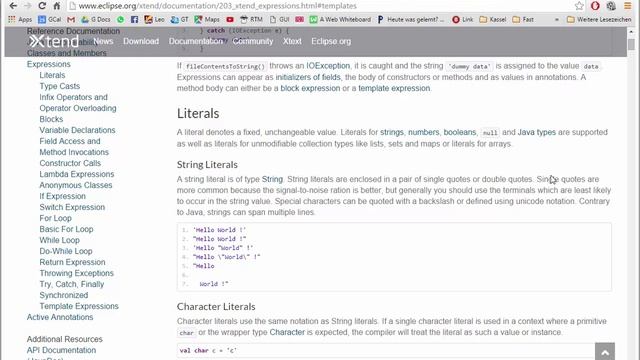Screen dimensions: 640x360
Task: Open Variable Declarations in the sidebar
Action: tap(78, 130)
